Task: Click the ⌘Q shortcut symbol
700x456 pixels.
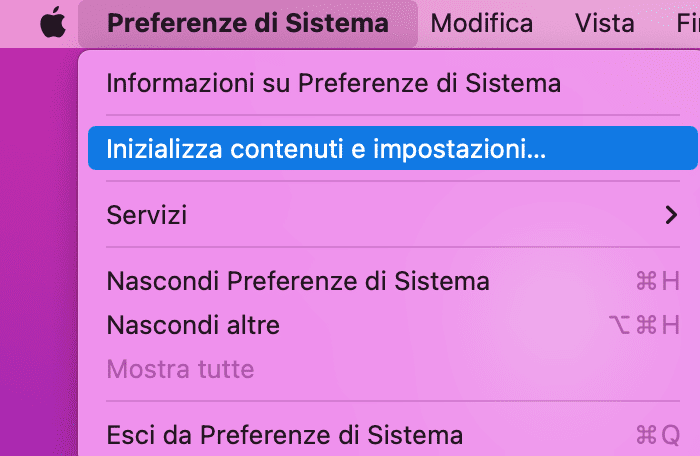Action: [x=658, y=435]
